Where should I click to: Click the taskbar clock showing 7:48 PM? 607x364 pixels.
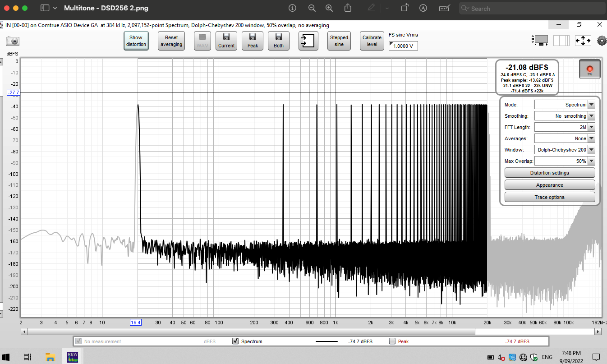pos(571,357)
